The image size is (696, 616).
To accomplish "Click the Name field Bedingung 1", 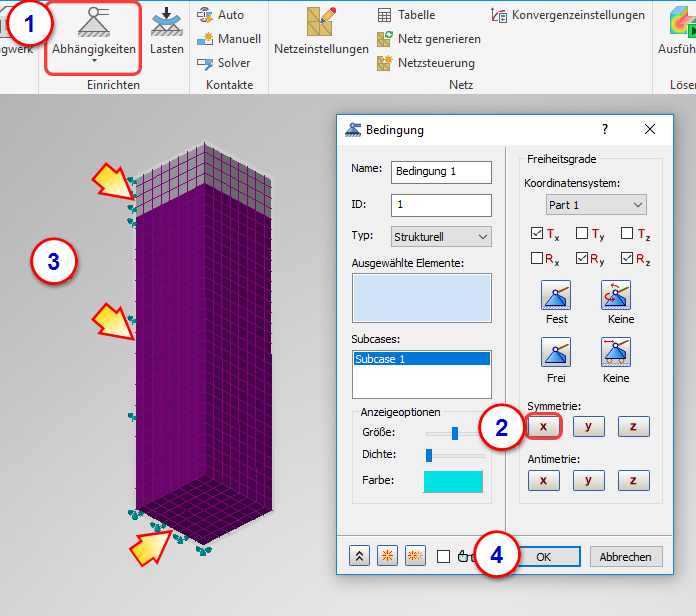I will (441, 172).
